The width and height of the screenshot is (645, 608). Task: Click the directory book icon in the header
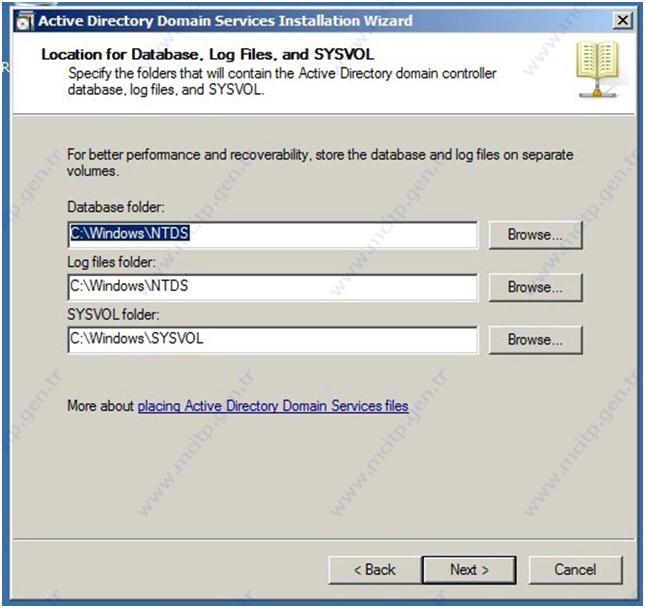pyautogui.click(x=598, y=69)
